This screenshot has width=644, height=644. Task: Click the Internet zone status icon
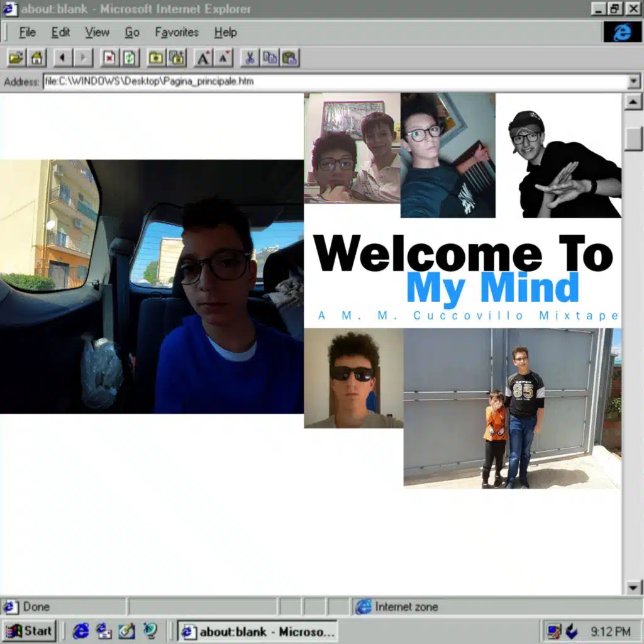tap(364, 607)
